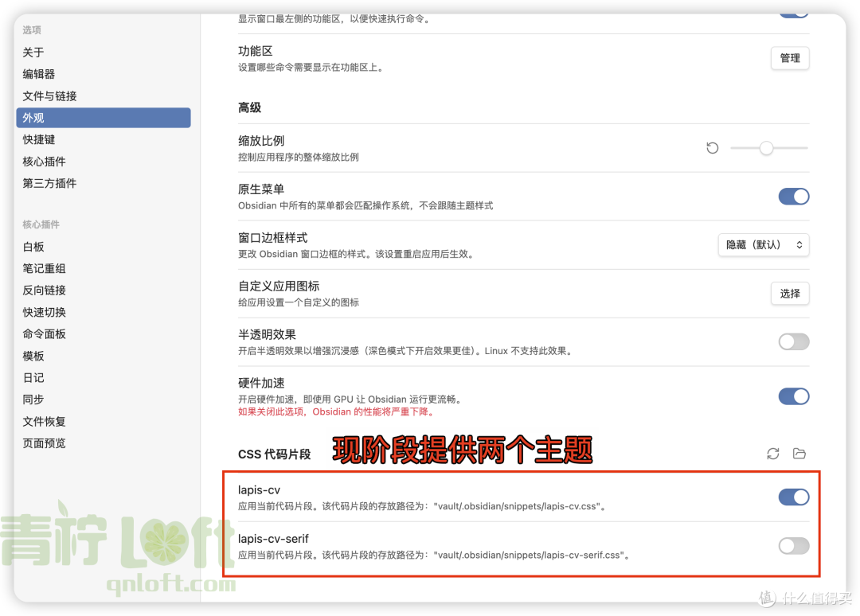The width and height of the screenshot is (860, 616).
Task: Click the 自定义应用图标 setting label
Action: coord(279,286)
